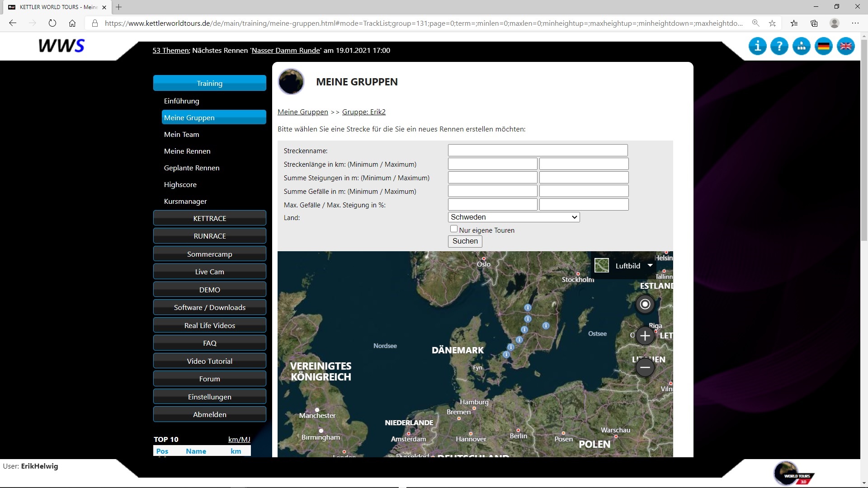868x488 pixels.
Task: Open the sitemap hierarchy icon
Action: 802,46
